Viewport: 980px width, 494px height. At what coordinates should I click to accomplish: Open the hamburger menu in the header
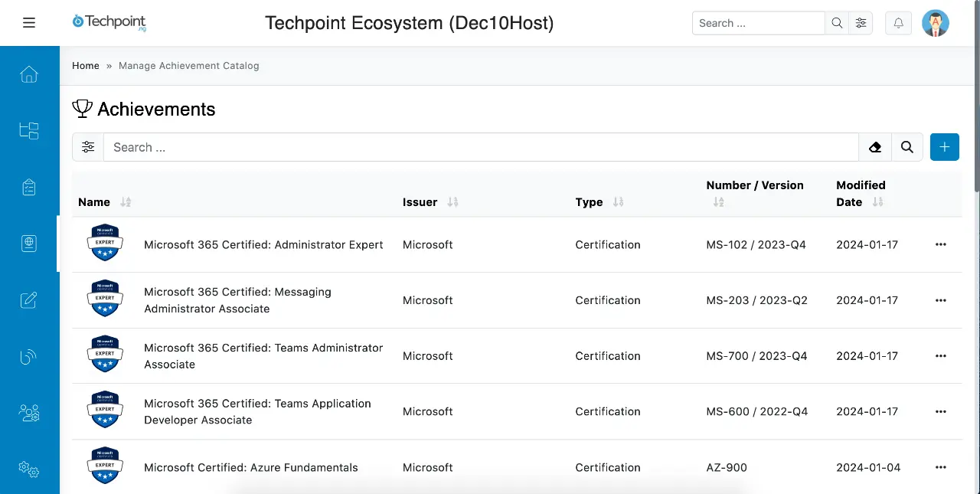click(29, 23)
